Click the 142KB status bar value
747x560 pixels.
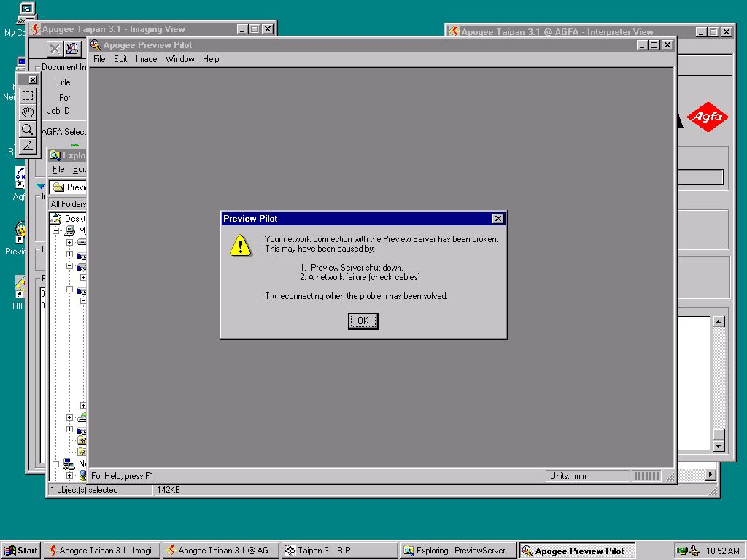169,489
